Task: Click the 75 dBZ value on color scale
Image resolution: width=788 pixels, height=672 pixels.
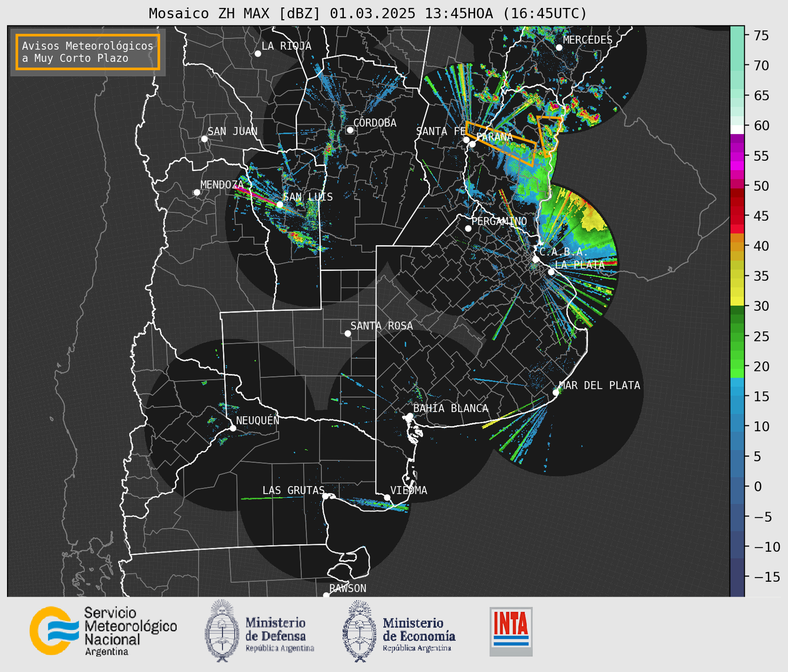Action: (760, 36)
